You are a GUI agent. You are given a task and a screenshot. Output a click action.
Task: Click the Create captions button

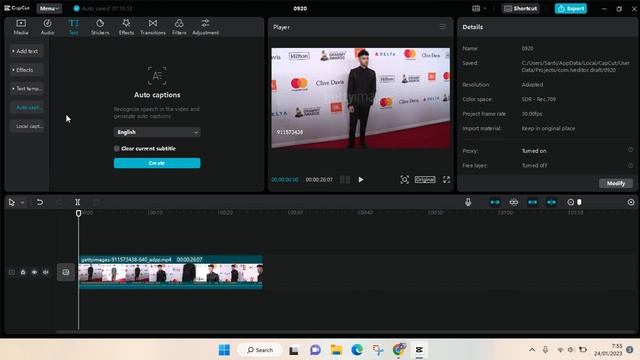(x=157, y=163)
